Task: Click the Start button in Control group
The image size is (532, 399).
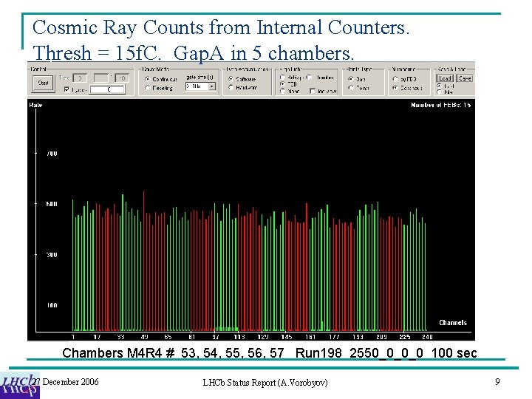Action: [x=43, y=83]
